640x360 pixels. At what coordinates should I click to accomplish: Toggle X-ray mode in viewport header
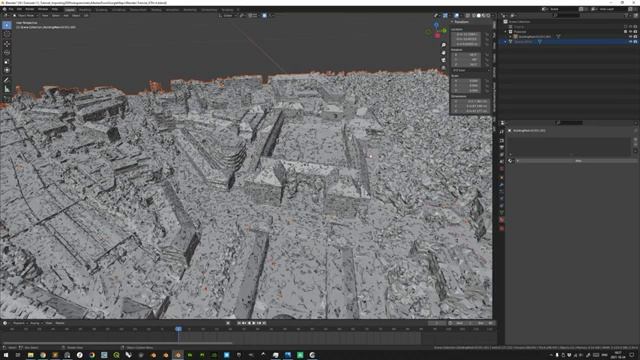click(467, 16)
